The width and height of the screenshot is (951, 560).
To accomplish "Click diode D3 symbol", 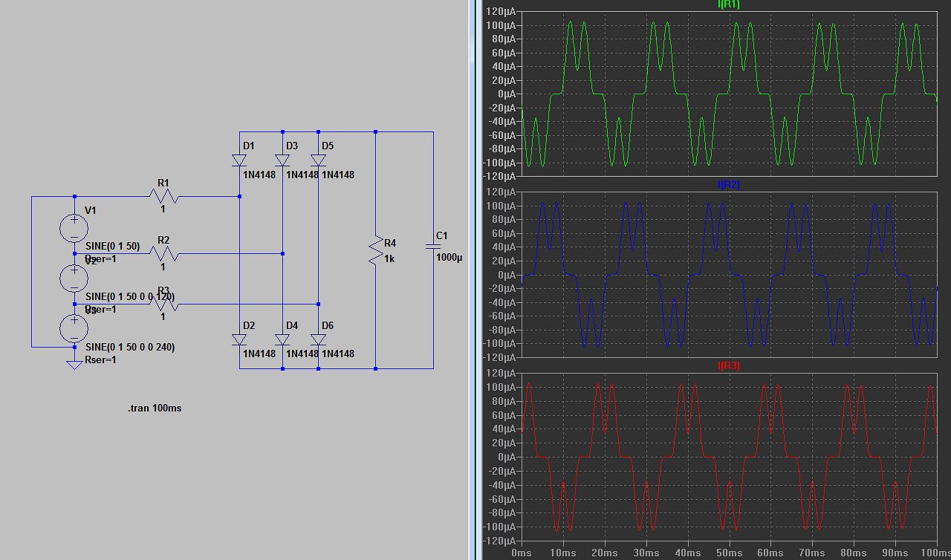I will pos(282,160).
